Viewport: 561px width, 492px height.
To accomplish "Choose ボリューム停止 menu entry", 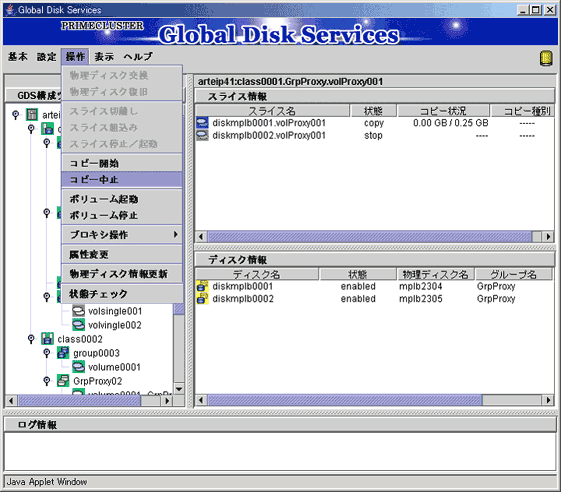I will 122,215.
